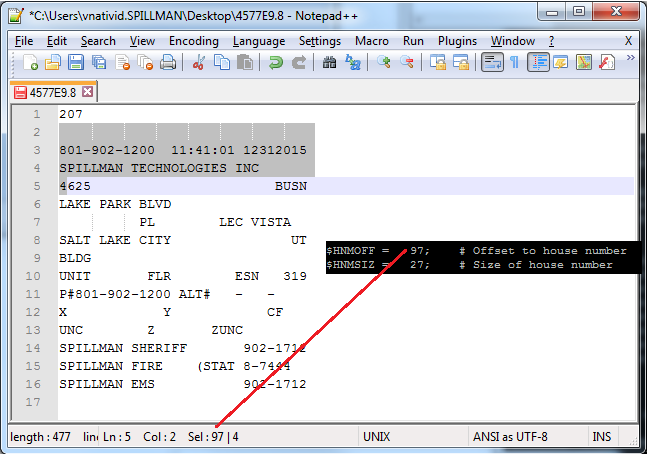Click the Function List toolbar icon
The image size is (647, 454).
[607, 63]
